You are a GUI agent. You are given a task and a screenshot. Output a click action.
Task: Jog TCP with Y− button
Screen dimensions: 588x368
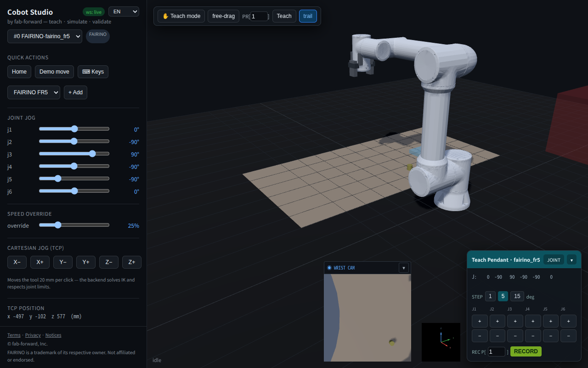63,262
